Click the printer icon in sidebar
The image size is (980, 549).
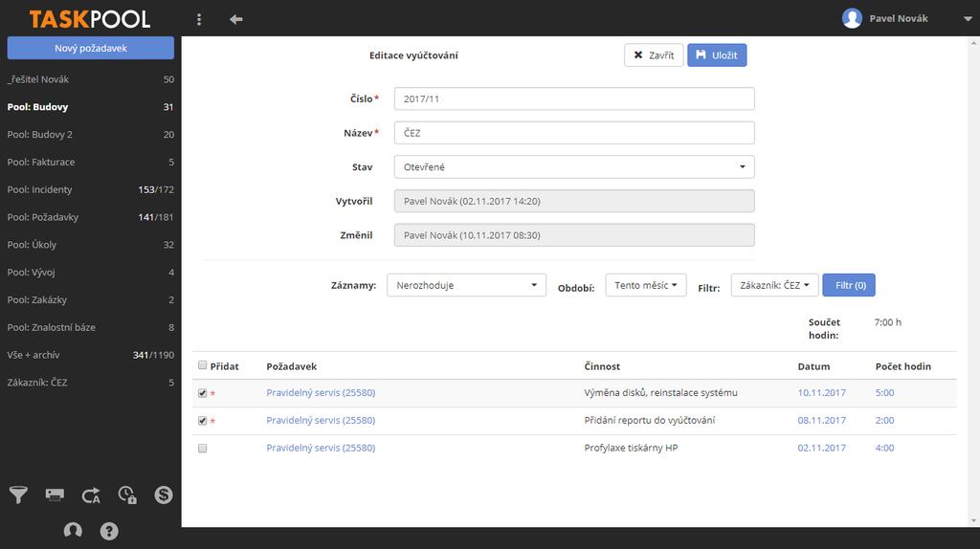55,494
